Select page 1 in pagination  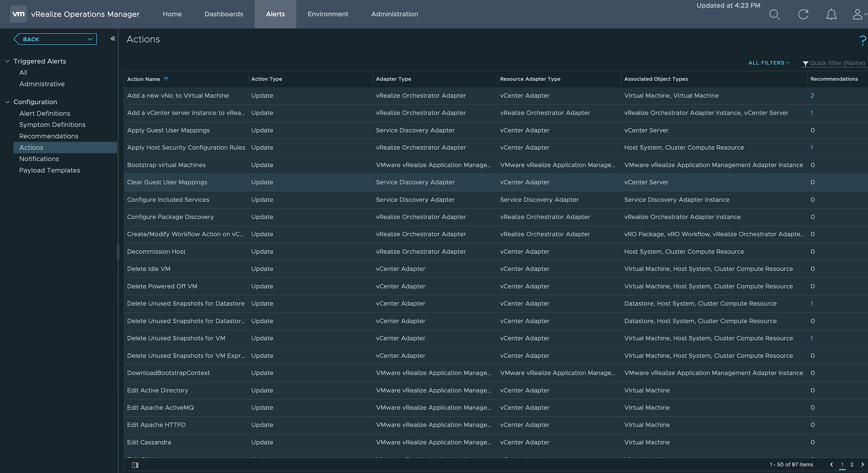[842, 464]
